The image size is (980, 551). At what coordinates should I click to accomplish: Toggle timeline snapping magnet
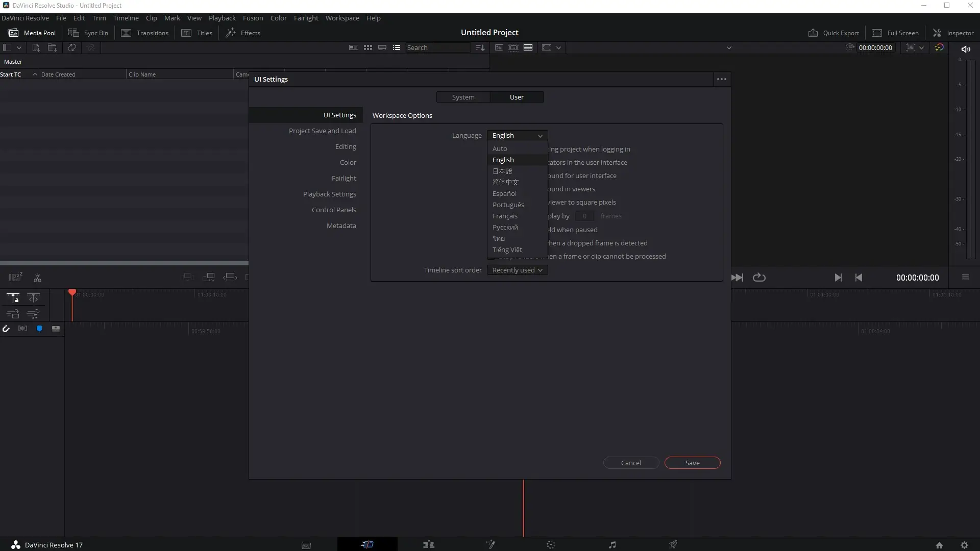click(x=6, y=329)
